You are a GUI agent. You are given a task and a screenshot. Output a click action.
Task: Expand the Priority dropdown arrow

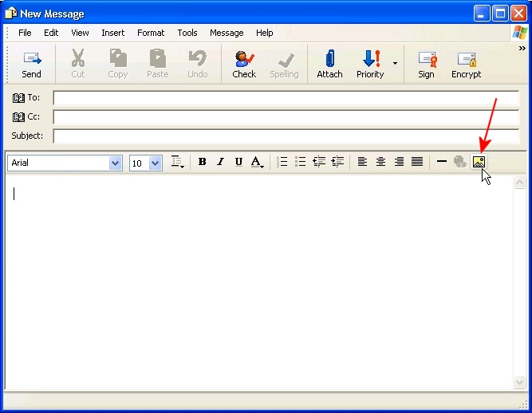click(395, 64)
